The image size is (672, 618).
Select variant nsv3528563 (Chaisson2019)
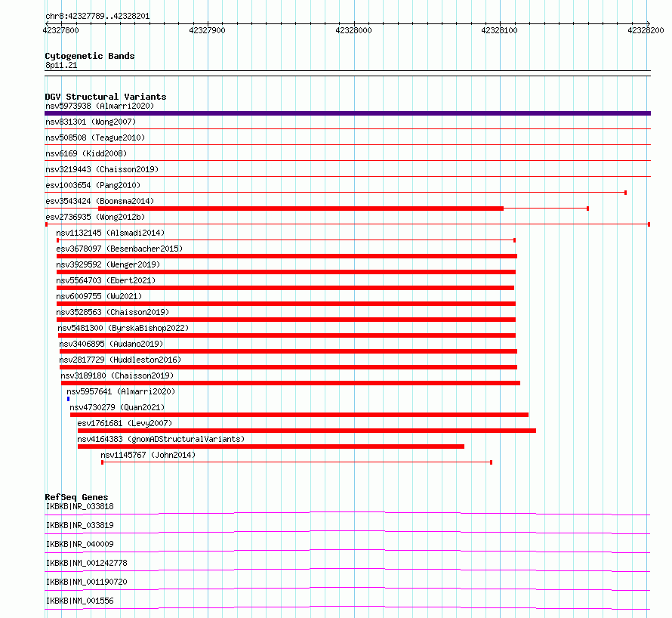(x=113, y=312)
